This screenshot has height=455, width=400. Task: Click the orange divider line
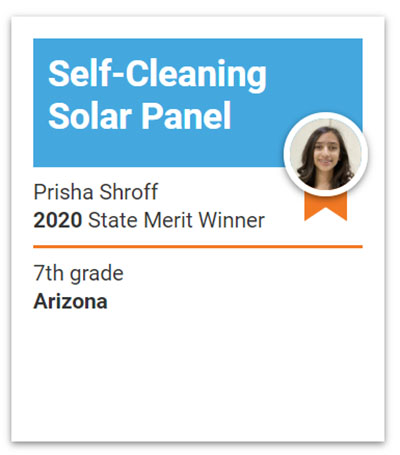[x=198, y=247]
